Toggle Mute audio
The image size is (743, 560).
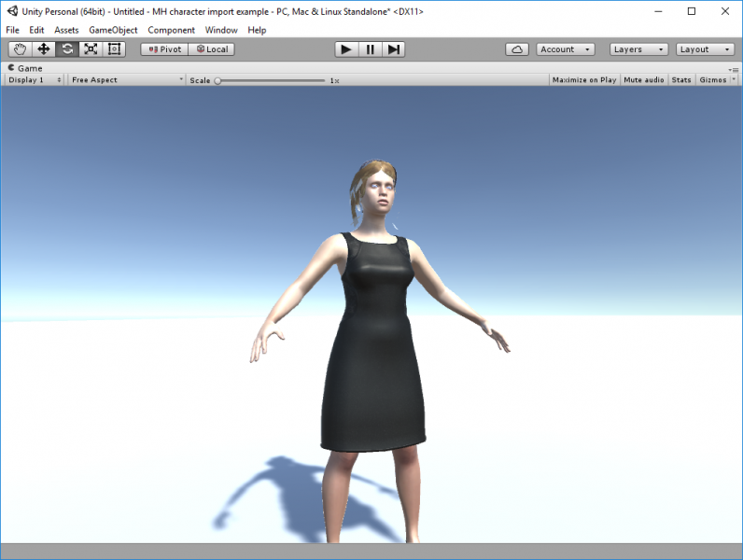coord(643,80)
